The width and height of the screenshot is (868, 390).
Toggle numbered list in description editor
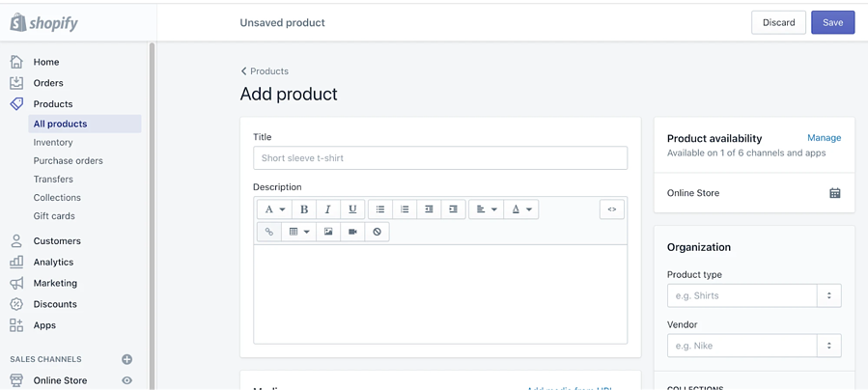(405, 209)
